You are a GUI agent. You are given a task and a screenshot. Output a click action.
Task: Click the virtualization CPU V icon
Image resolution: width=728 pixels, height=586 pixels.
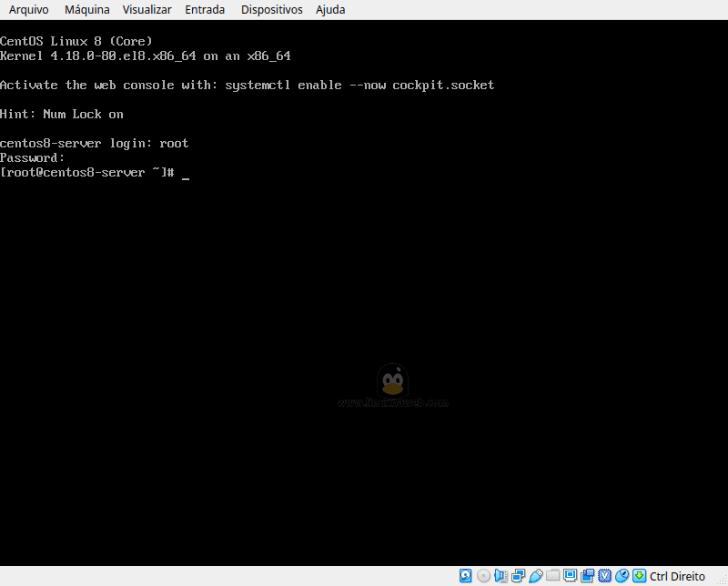tap(604, 576)
